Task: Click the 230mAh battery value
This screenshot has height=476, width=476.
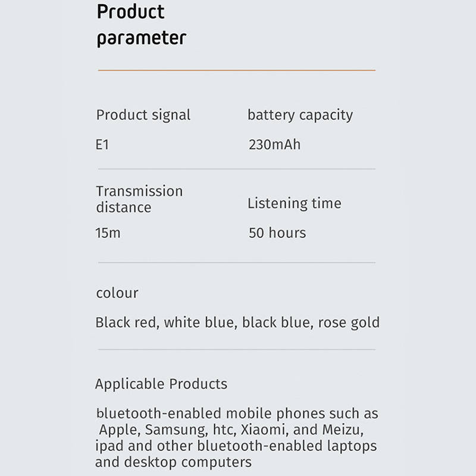Action: pyautogui.click(x=274, y=145)
